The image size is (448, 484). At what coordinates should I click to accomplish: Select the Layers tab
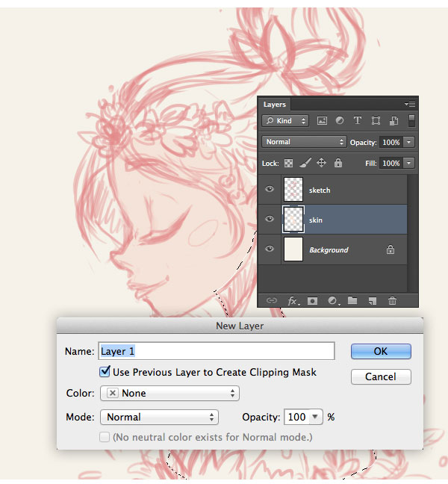[x=274, y=105]
